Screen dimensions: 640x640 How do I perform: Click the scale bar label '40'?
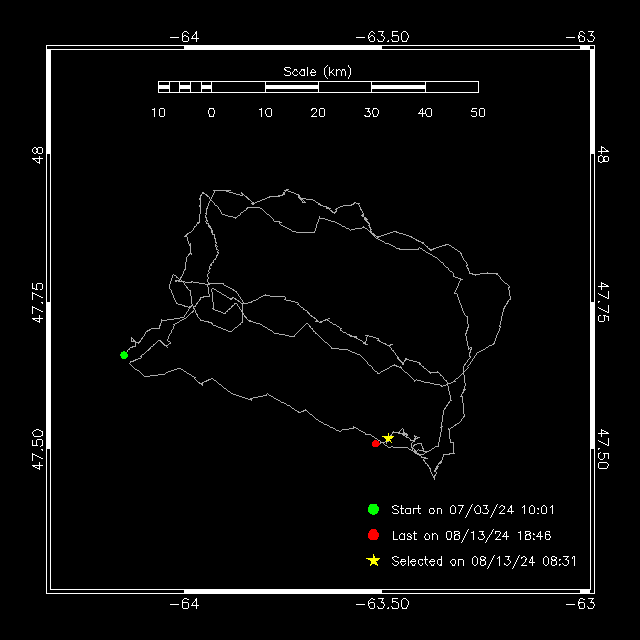[425, 113]
